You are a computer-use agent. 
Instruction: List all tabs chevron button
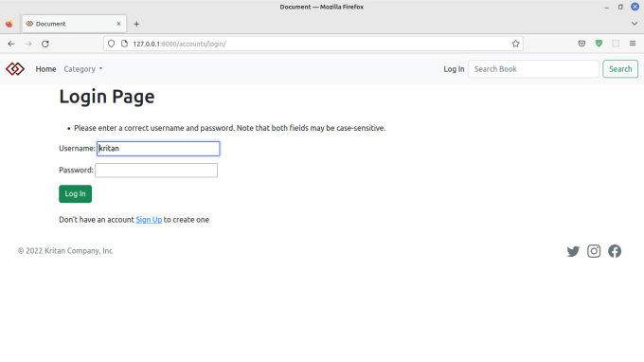tap(635, 24)
